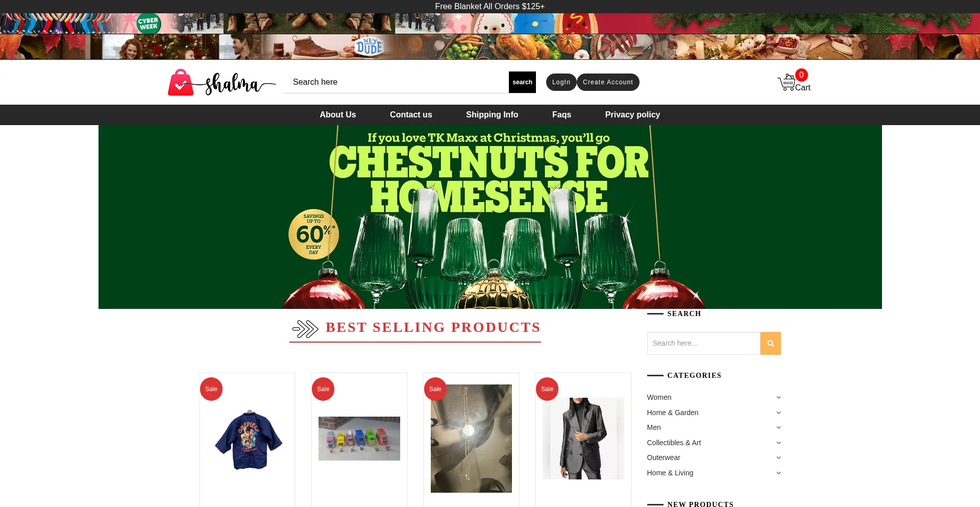
Task: Open the gray blazer product thumbnail
Action: pos(583,439)
